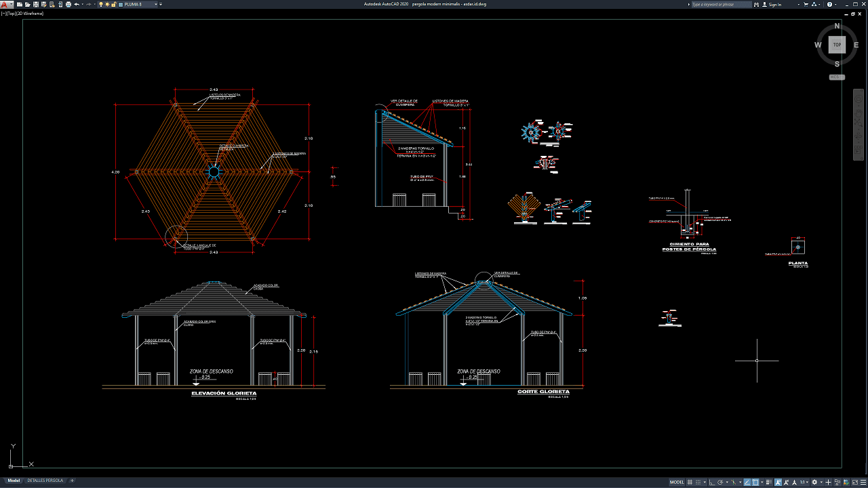
Task: Toggle Ortho mode in status bar
Action: pyautogui.click(x=711, y=482)
